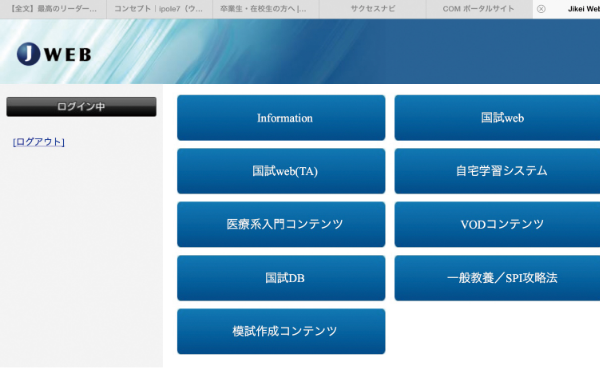The width and height of the screenshot is (600, 368).
Task: Click the ログイン中 status button
Action: [81, 107]
